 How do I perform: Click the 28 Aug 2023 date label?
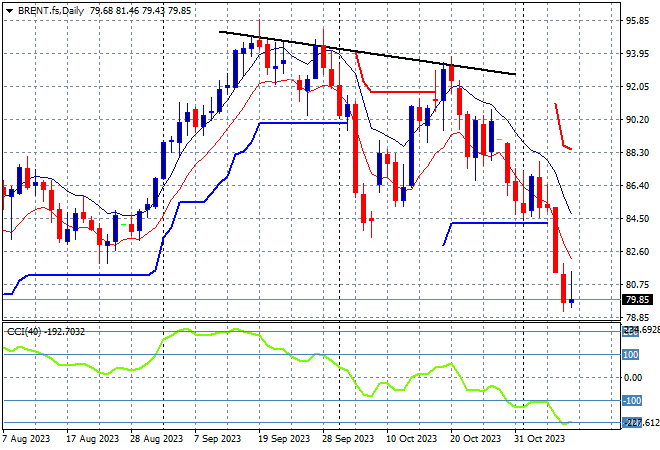157,439
